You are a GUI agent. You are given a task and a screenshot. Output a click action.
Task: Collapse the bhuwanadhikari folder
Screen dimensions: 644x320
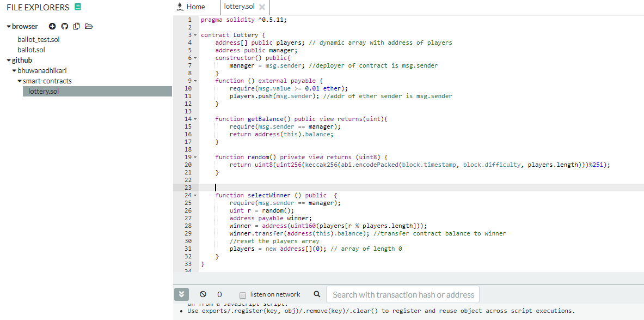click(14, 70)
